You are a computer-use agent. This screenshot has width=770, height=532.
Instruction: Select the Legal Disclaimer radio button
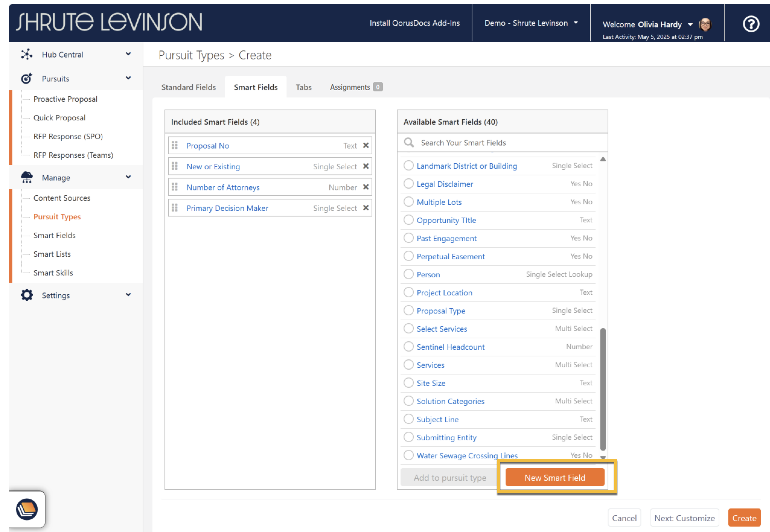tap(408, 184)
